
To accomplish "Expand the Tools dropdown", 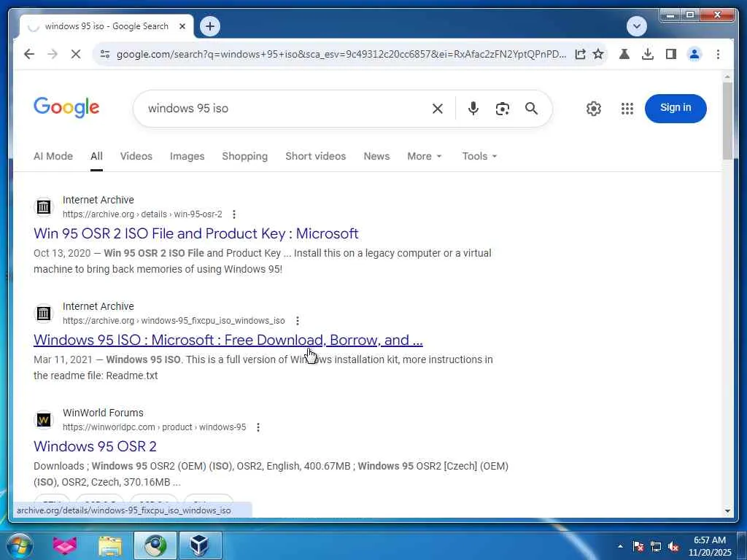I will click(479, 156).
